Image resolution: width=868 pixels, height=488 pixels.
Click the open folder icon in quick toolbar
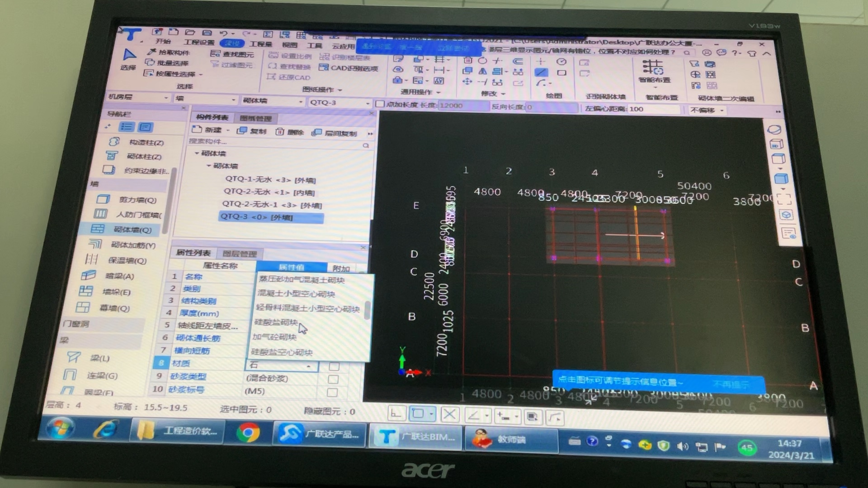coord(190,33)
